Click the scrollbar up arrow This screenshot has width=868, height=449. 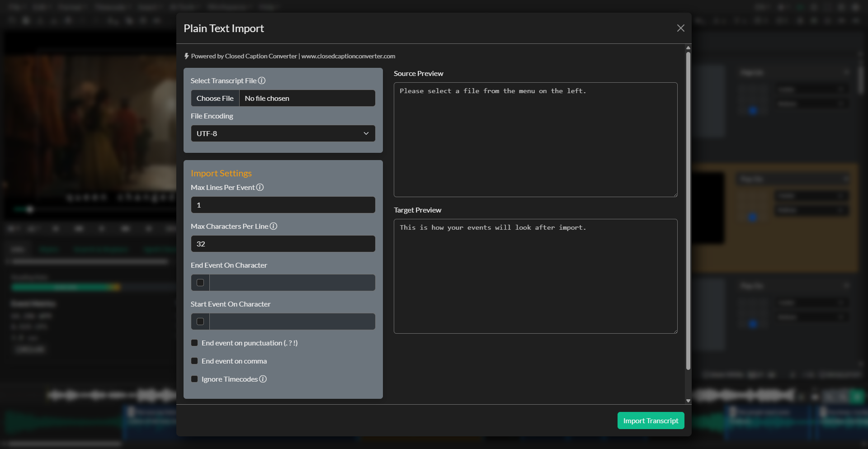688,47
